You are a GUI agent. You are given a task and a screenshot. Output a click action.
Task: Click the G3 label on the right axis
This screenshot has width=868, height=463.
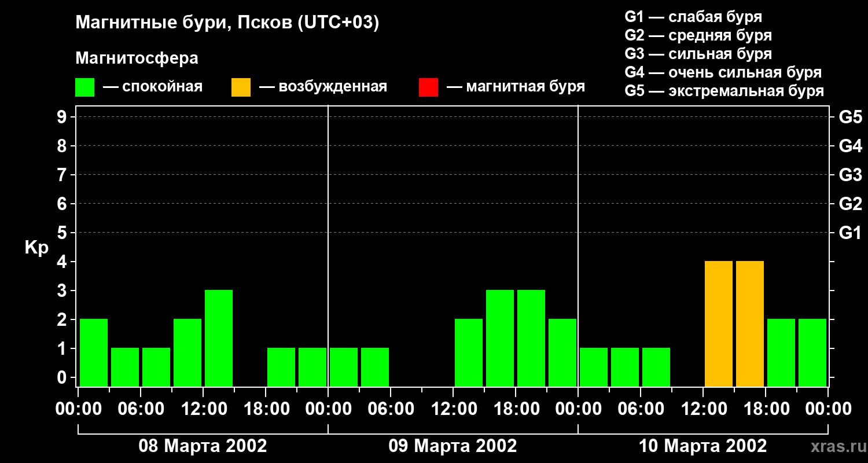click(x=850, y=175)
